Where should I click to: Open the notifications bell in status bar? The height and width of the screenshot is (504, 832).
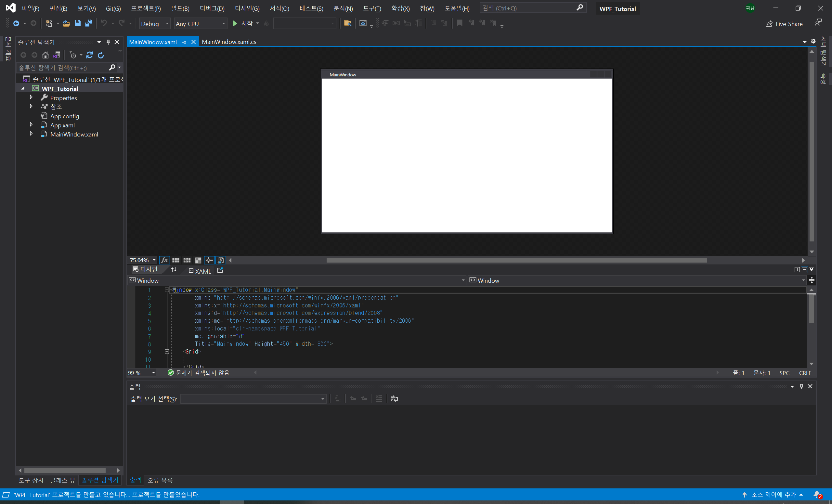pos(817,495)
